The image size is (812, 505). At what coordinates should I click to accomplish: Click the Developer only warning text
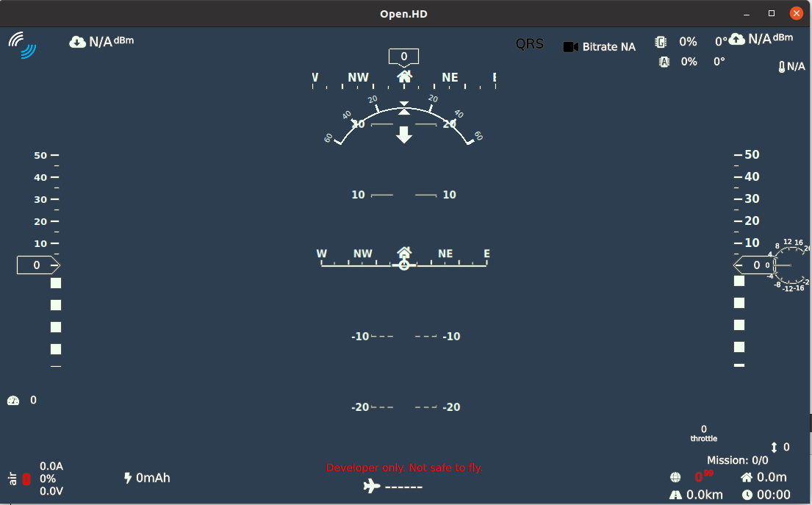pos(404,468)
